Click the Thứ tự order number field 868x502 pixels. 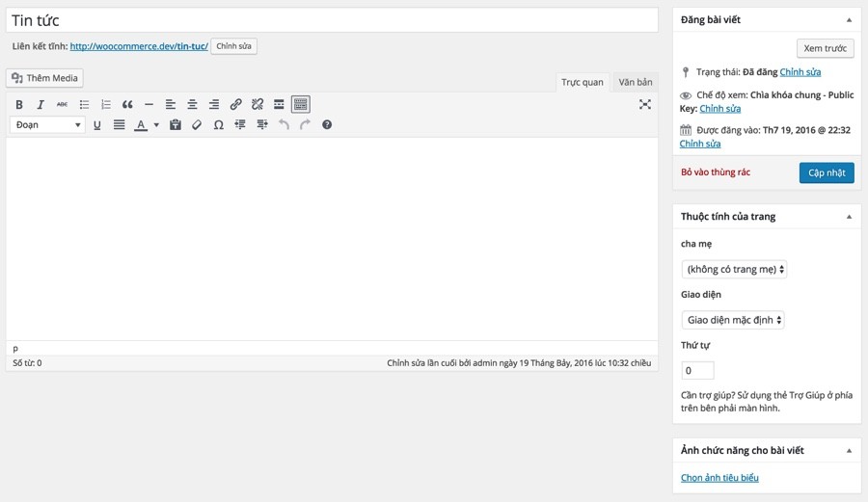pyautogui.click(x=697, y=370)
